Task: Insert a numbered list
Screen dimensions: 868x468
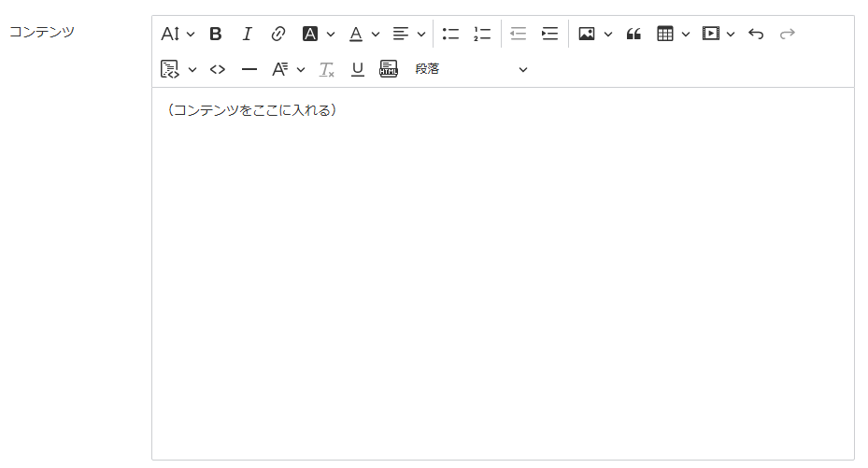Action: click(x=482, y=34)
